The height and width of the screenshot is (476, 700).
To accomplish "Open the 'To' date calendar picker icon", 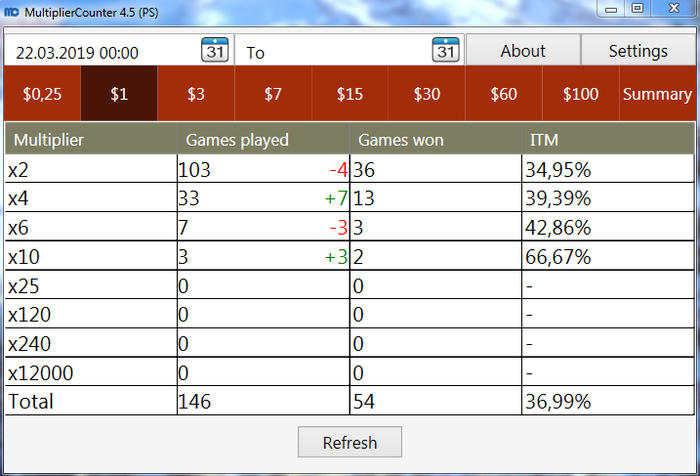I will [446, 50].
